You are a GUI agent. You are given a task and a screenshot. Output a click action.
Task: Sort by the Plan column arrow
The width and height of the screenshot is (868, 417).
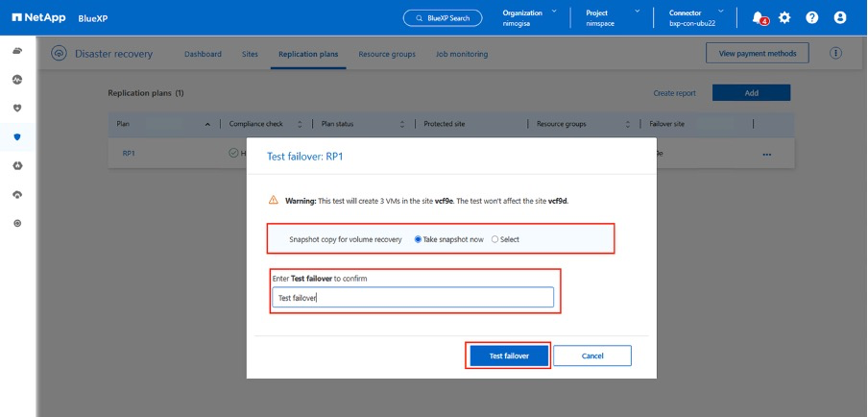207,125
